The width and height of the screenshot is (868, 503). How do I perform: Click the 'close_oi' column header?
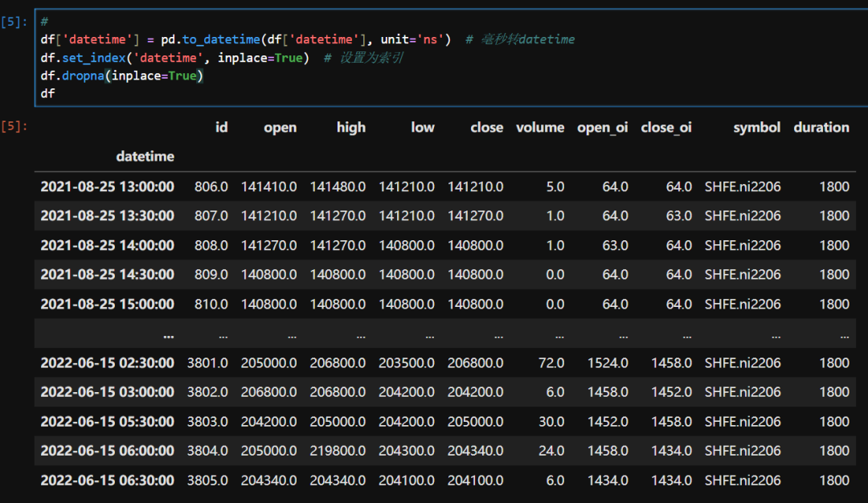click(x=666, y=128)
